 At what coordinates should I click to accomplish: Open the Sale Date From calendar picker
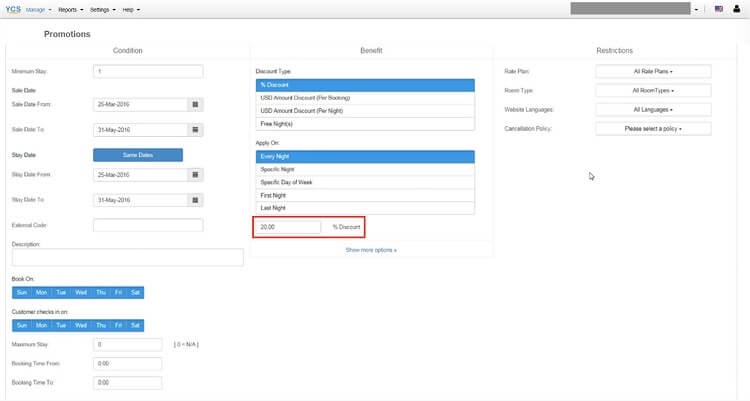(195, 103)
